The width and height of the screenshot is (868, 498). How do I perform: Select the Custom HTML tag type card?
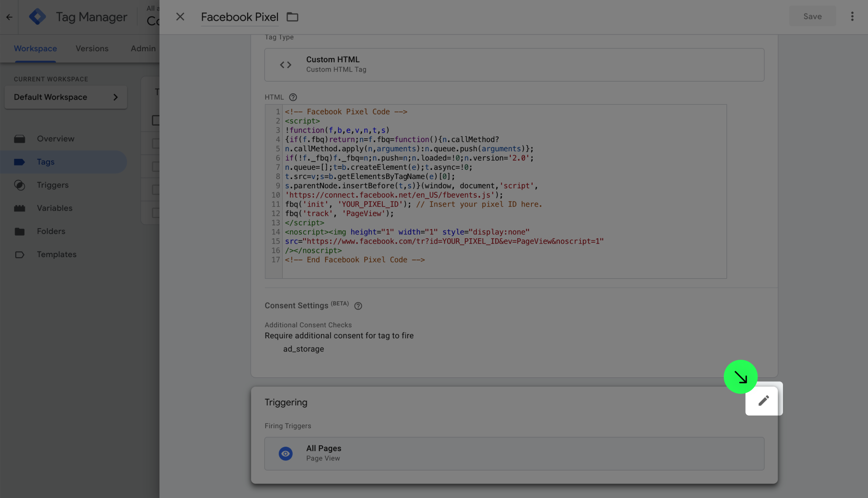[x=514, y=65]
